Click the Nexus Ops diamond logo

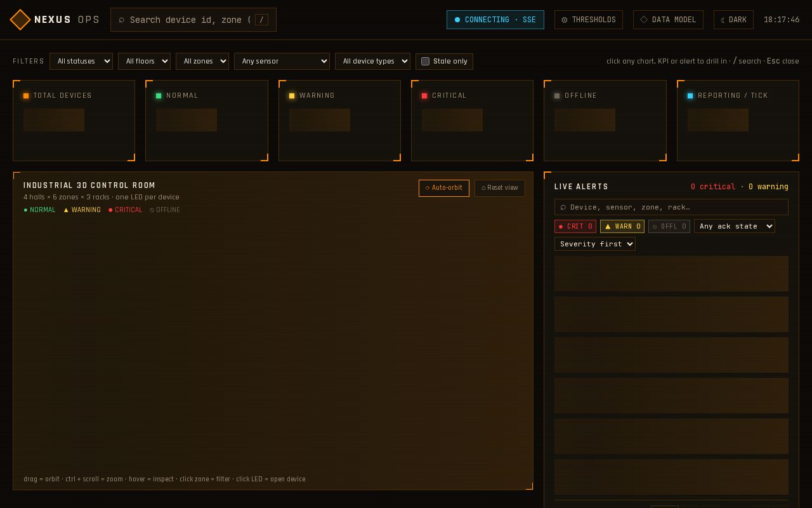tap(20, 20)
